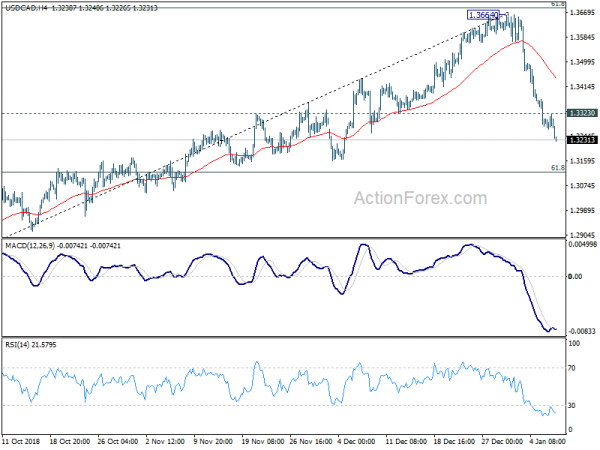Screen dimensions: 600x450
Task: Click the 4 Jan 08:00 date axis label
Action: [x=547, y=442]
